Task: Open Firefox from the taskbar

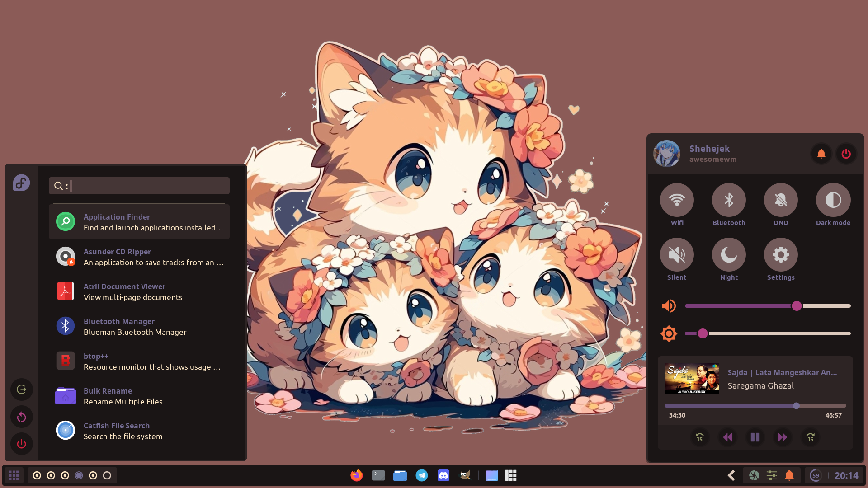Action: (356, 475)
